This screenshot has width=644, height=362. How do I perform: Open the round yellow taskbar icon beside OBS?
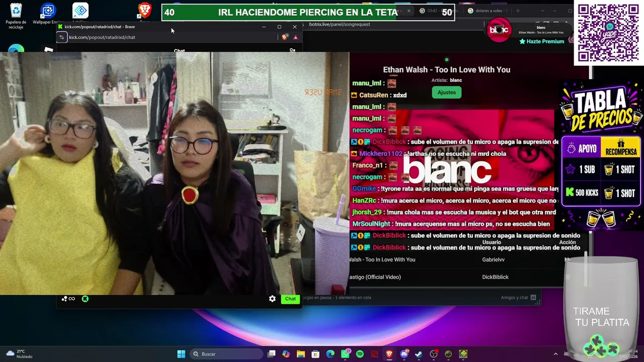pos(448,354)
